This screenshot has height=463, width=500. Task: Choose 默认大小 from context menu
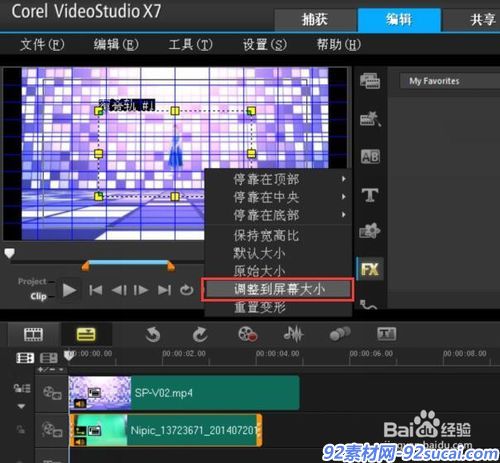(259, 253)
